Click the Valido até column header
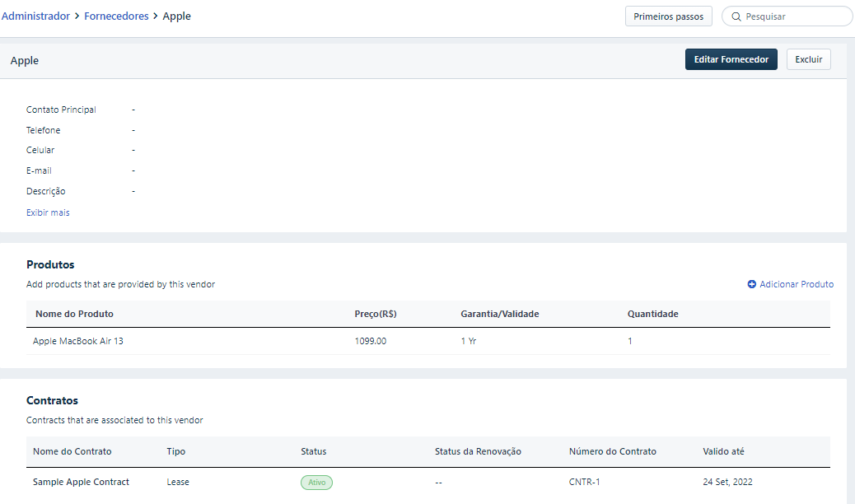The image size is (855, 504). (x=723, y=451)
